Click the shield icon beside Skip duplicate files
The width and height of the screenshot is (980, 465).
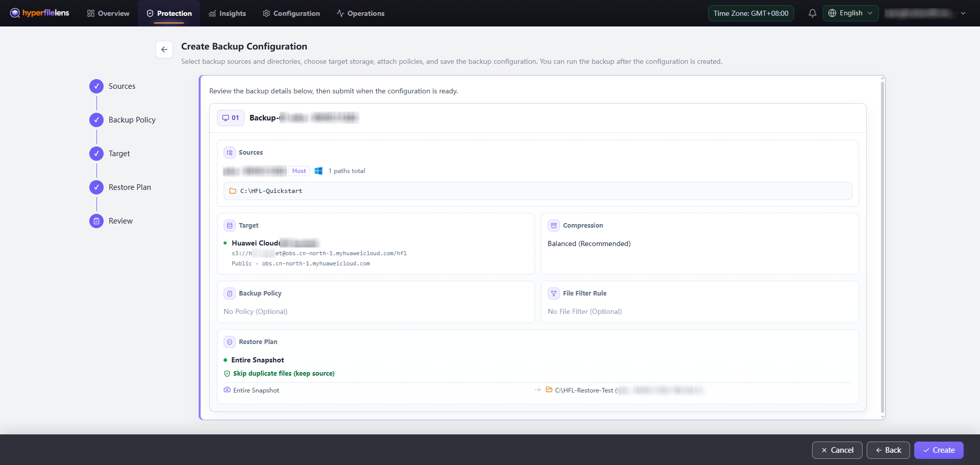coord(227,374)
